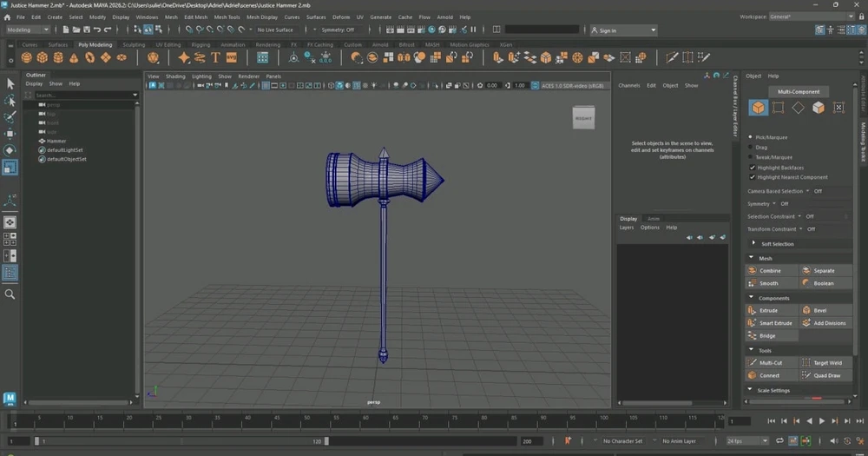Select the Paint selection tool
This screenshot has height=456, width=868.
tap(10, 116)
